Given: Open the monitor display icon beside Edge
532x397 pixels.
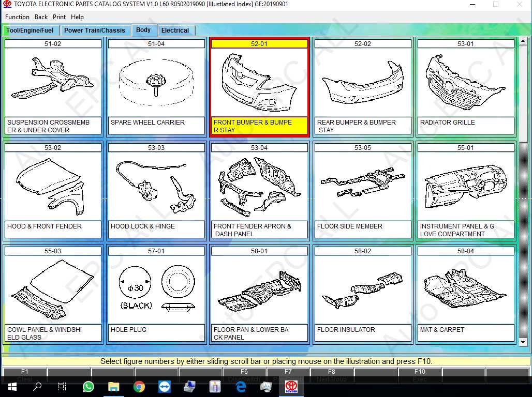Looking at the screenshot, I should [x=265, y=387].
